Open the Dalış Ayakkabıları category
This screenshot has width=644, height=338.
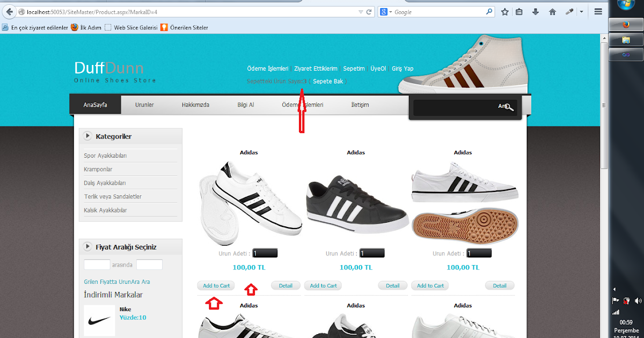tap(105, 183)
